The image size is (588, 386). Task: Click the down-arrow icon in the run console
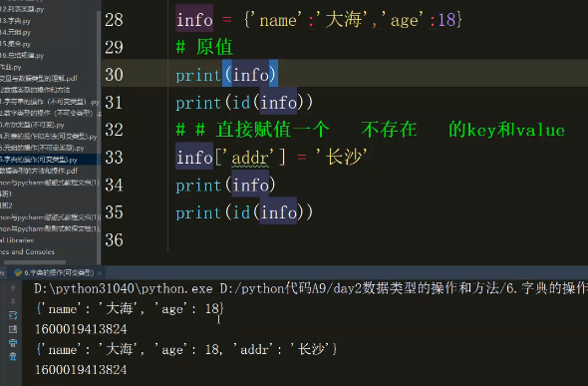pyautogui.click(x=13, y=301)
